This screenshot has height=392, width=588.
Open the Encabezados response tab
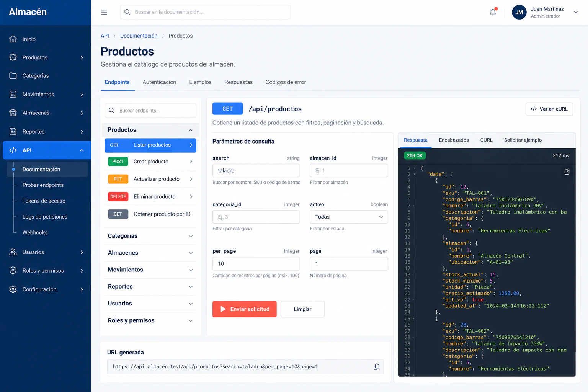pyautogui.click(x=454, y=140)
